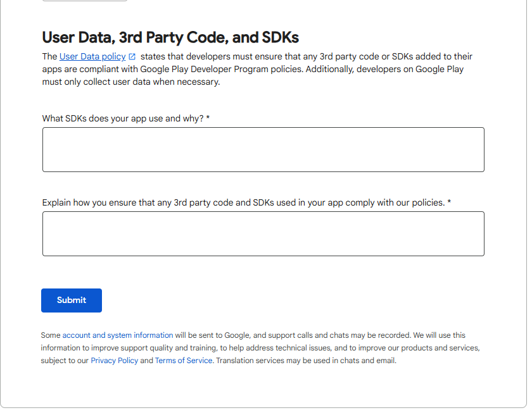532x415 pixels.
Task: Click the 'states that developers must ensure' text
Action: pyautogui.click(x=211, y=56)
